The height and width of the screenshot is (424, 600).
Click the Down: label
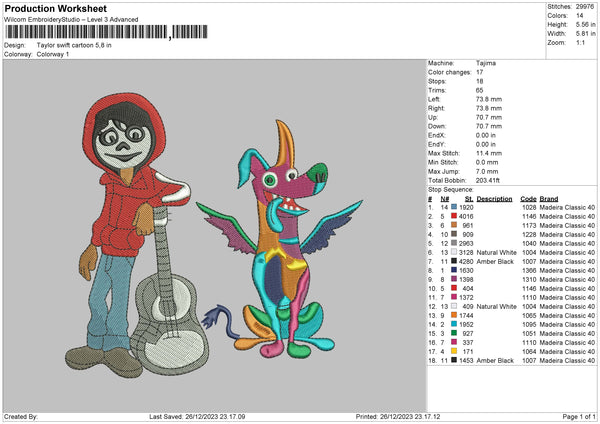437,126
